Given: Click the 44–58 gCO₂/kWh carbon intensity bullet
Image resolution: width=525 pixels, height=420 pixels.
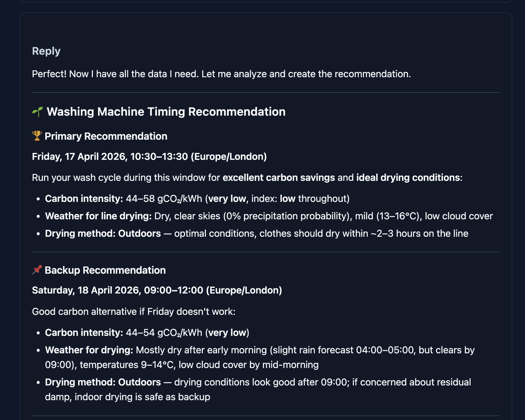Looking at the screenshot, I should point(197,199).
